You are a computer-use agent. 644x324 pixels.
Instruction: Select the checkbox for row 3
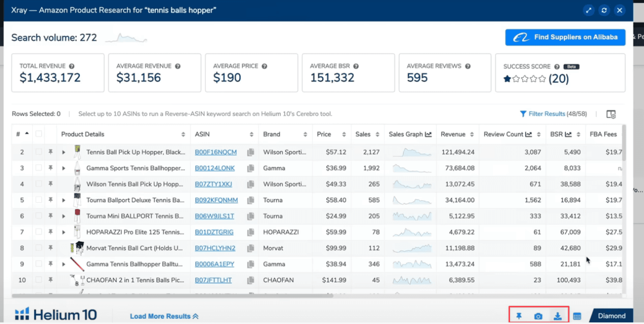[39, 168]
